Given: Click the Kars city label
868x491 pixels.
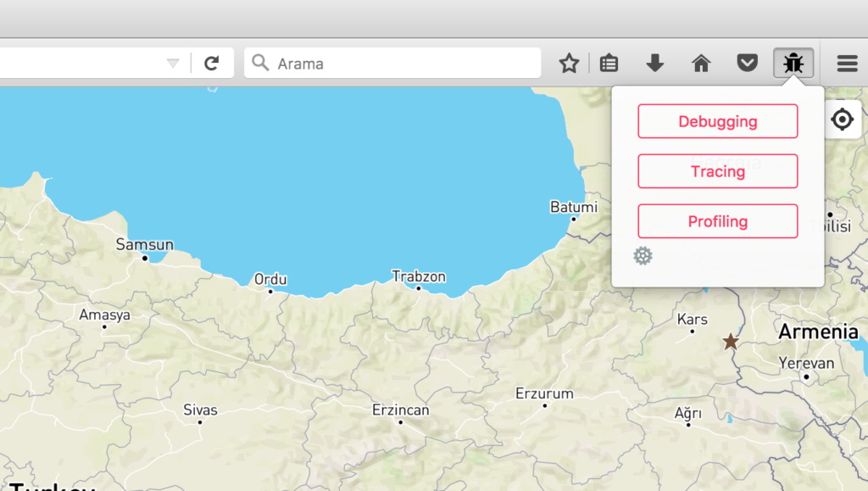Looking at the screenshot, I should pos(692,320).
